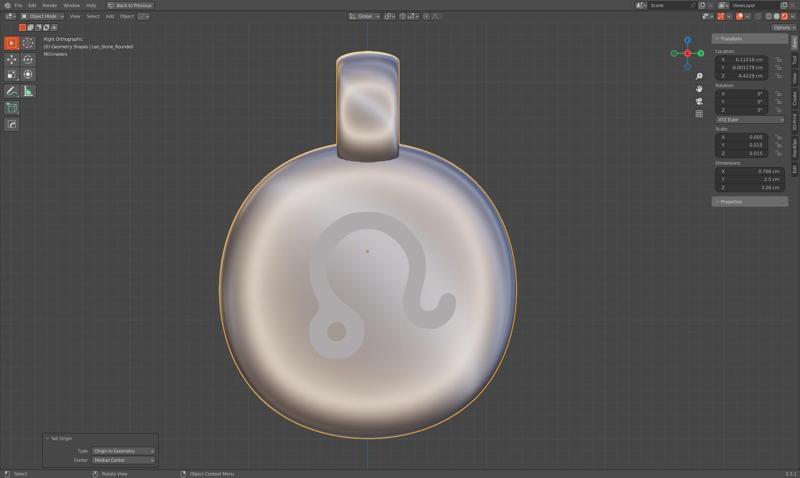
Task: Toggle the Rotation X lock
Action: (779, 94)
